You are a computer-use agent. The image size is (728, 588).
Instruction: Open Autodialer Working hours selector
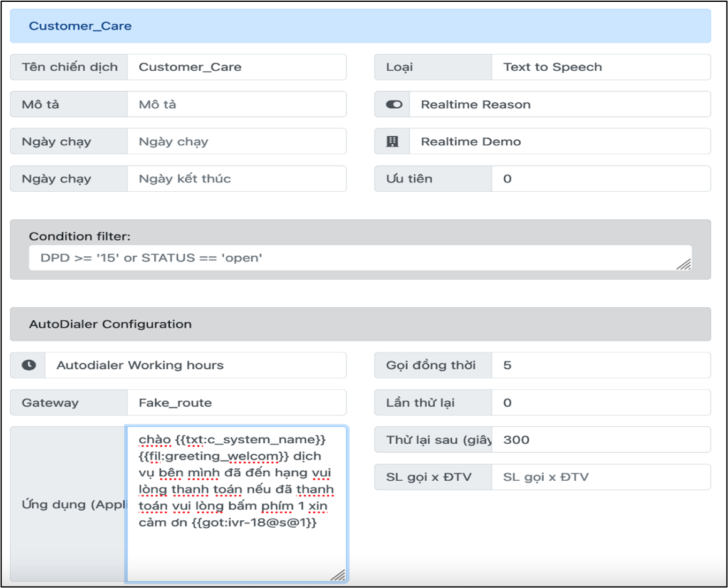(195, 365)
